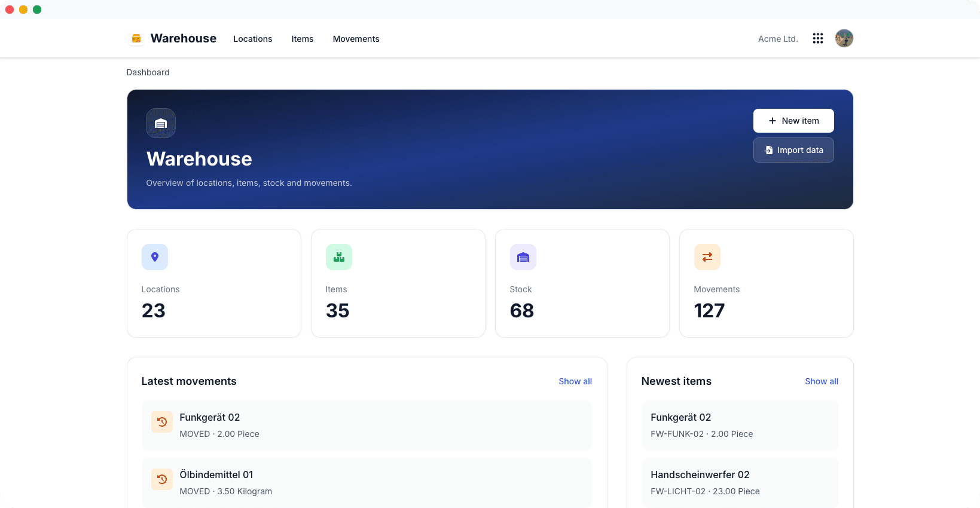Click FW-FUNK-02 · 2.00 Piece text
Image resolution: width=980 pixels, height=508 pixels.
tap(702, 434)
